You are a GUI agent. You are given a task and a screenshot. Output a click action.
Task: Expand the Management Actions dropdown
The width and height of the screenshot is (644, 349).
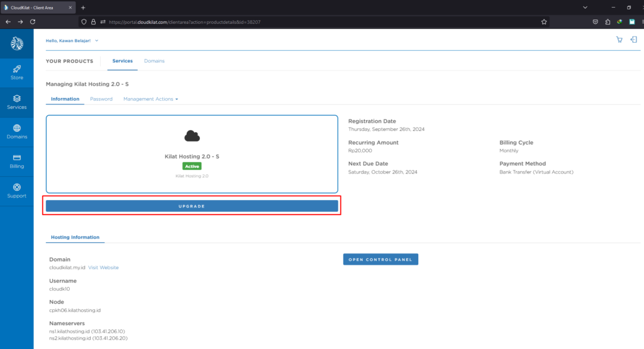[x=151, y=99]
